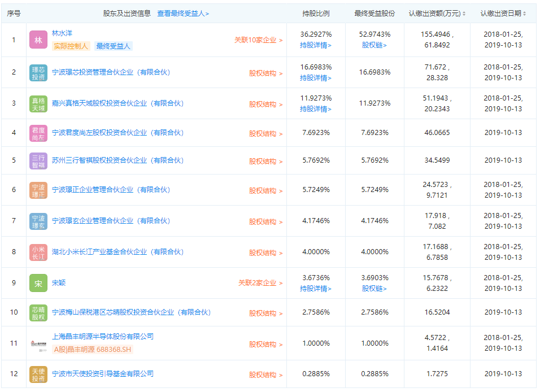The height and width of the screenshot is (392, 540).
Task: Click the 天使投资 avatar icon
Action: [x=37, y=373]
